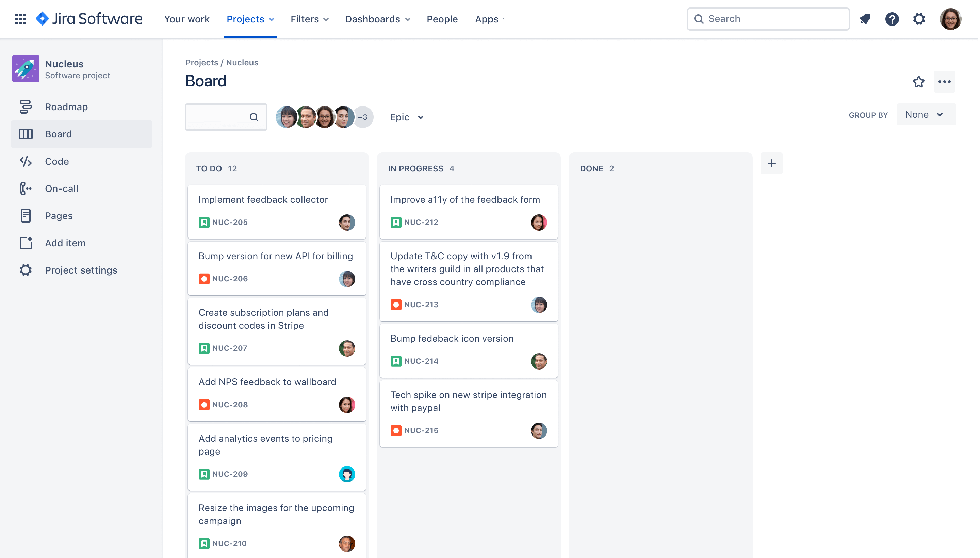This screenshot has width=980, height=558.
Task: Click the NUC-212 story card
Action: [469, 211]
